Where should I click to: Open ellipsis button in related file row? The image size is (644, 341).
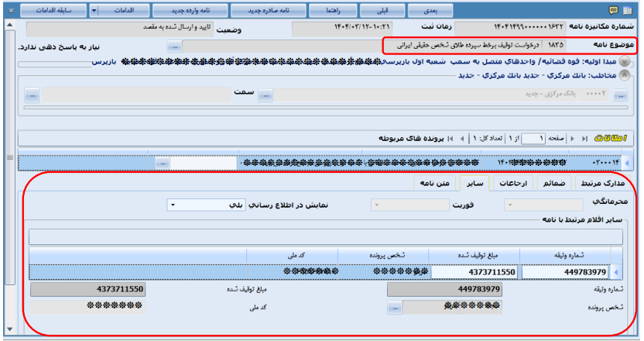click(x=163, y=164)
